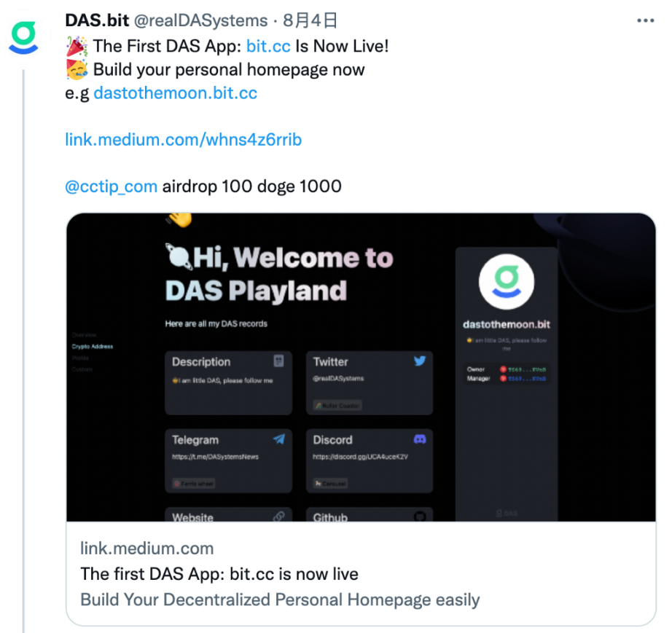Open the tweet's more options menu

645,21
